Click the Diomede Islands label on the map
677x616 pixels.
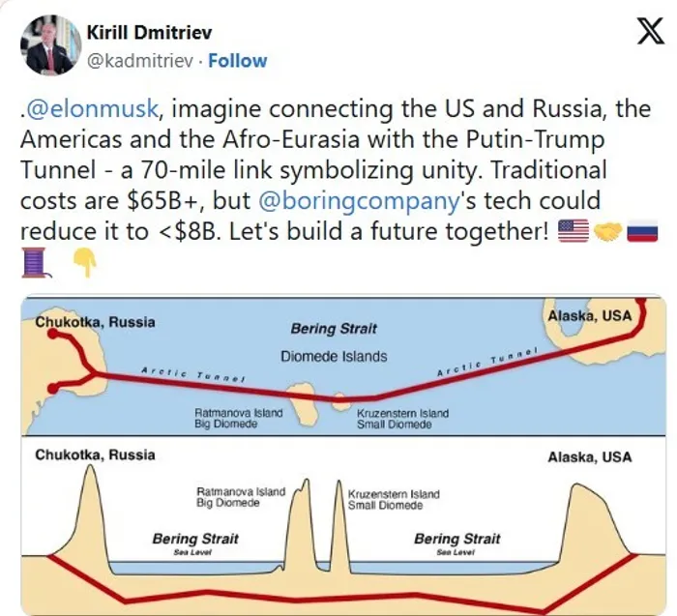click(334, 356)
